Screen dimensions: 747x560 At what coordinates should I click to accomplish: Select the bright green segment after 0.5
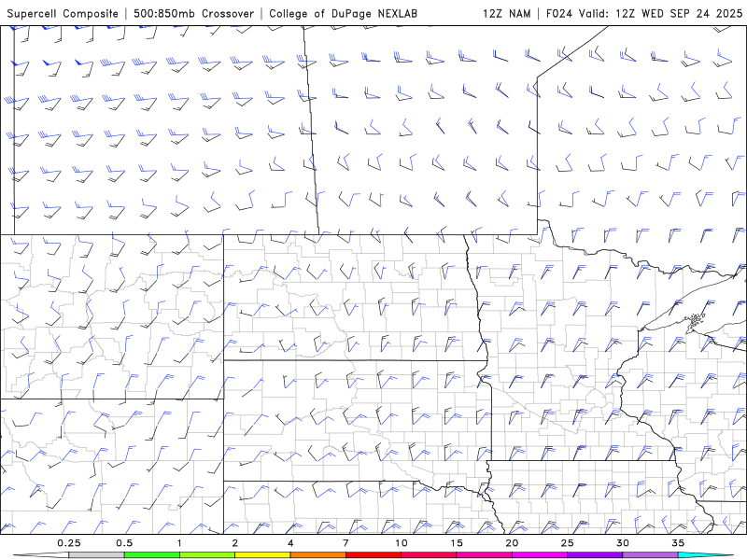(x=152, y=555)
